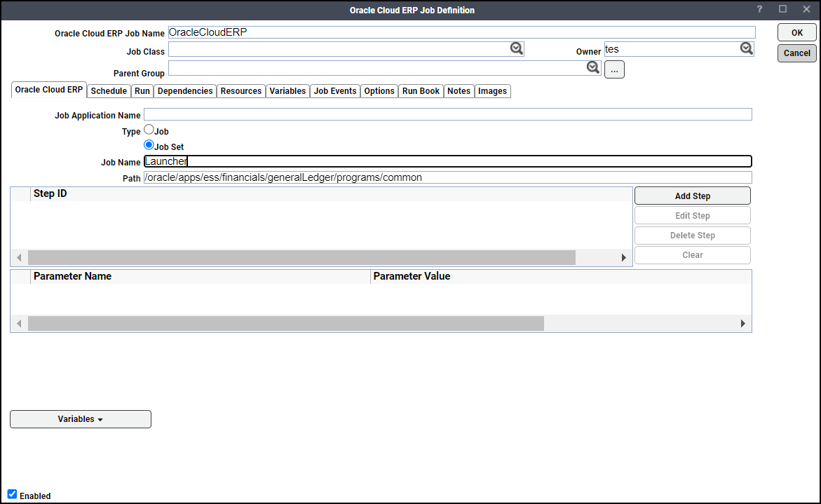The image size is (821, 504).
Task: Click the Parameter Name column header
Action: [x=200, y=276]
